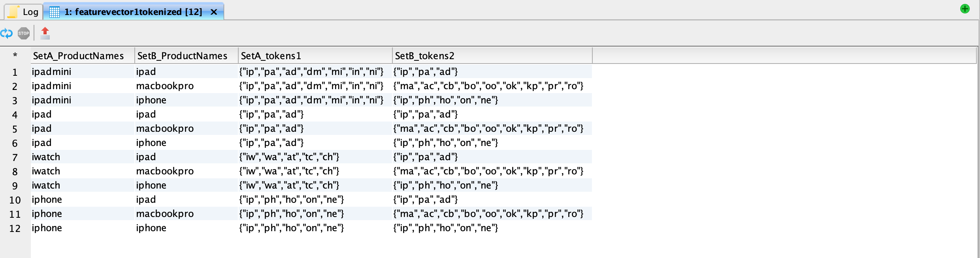Click the green plus icon
Image resolution: width=980 pixels, height=258 pixels.
pyautogui.click(x=965, y=9)
